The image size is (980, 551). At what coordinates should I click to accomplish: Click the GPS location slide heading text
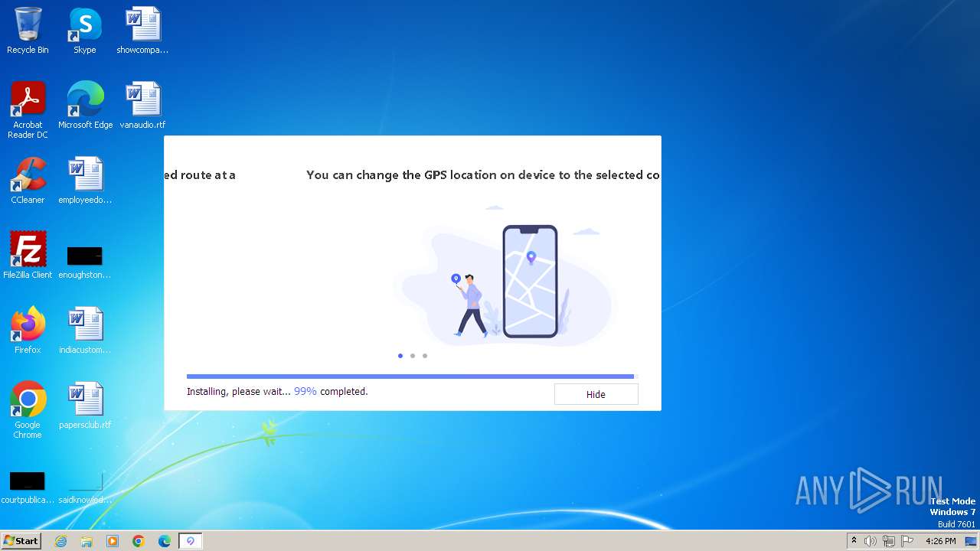[483, 174]
